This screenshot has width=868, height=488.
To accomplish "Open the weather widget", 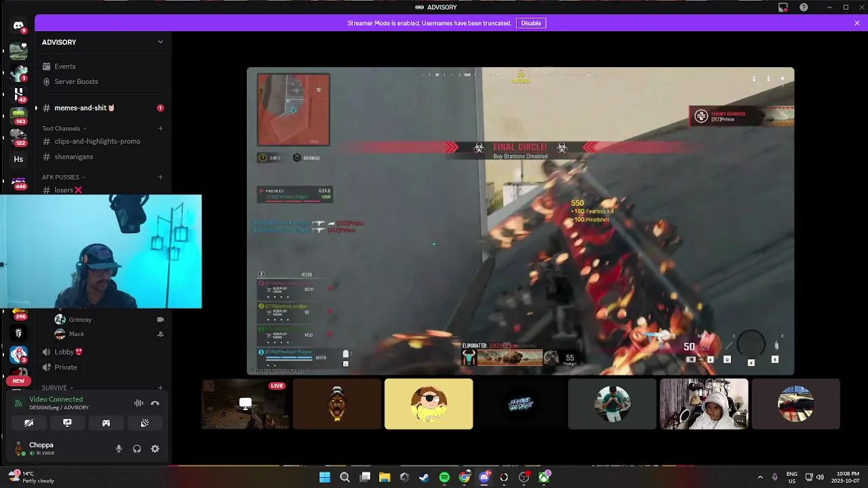I will click(x=31, y=477).
